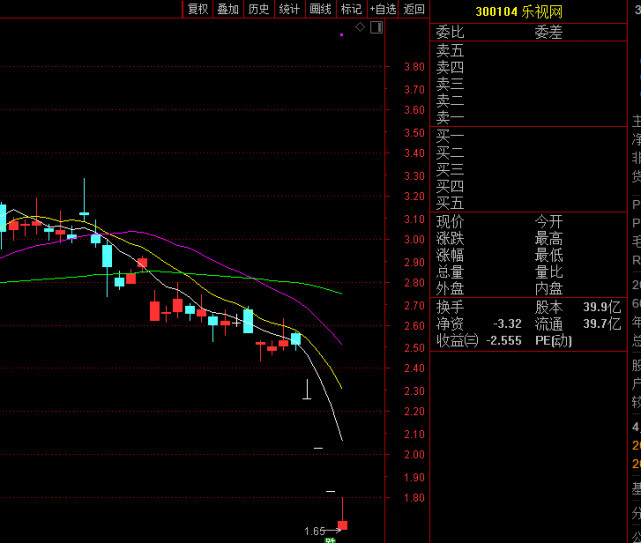The width and height of the screenshot is (641, 543).
Task: Click the 总量 total volume label
Action: click(450, 272)
